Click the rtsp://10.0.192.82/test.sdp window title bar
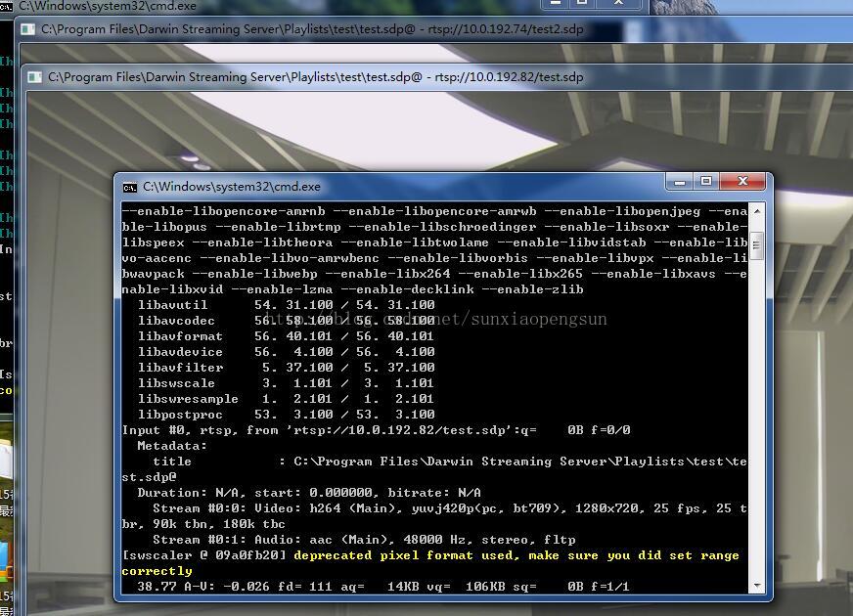This screenshot has width=853, height=616. coord(435,77)
